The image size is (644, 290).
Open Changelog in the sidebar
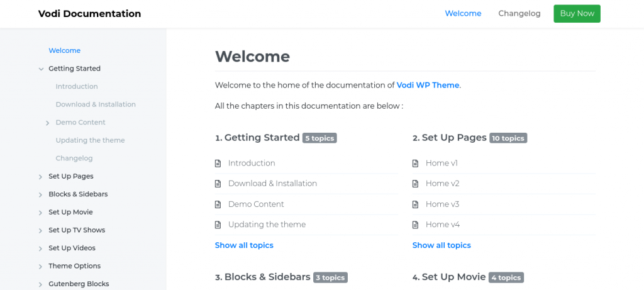(x=74, y=158)
